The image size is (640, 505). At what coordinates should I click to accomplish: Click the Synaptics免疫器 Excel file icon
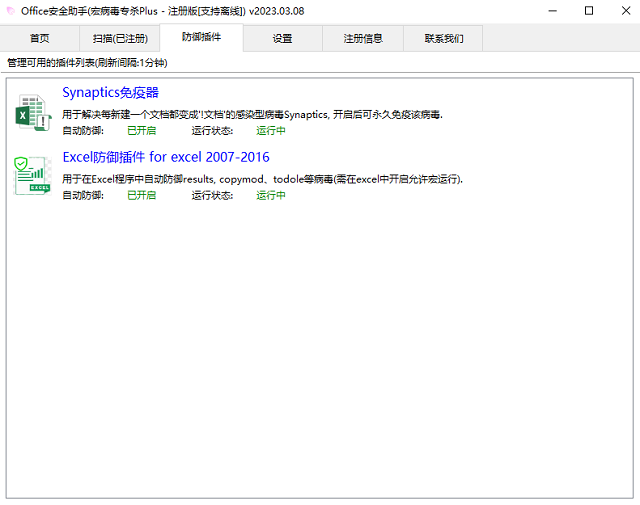tap(33, 113)
